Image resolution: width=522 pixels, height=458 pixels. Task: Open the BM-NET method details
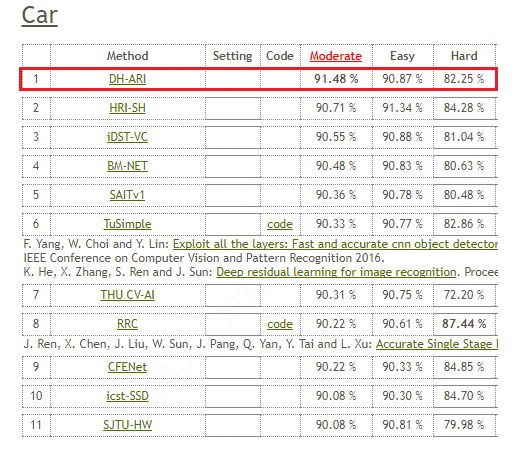click(x=127, y=166)
